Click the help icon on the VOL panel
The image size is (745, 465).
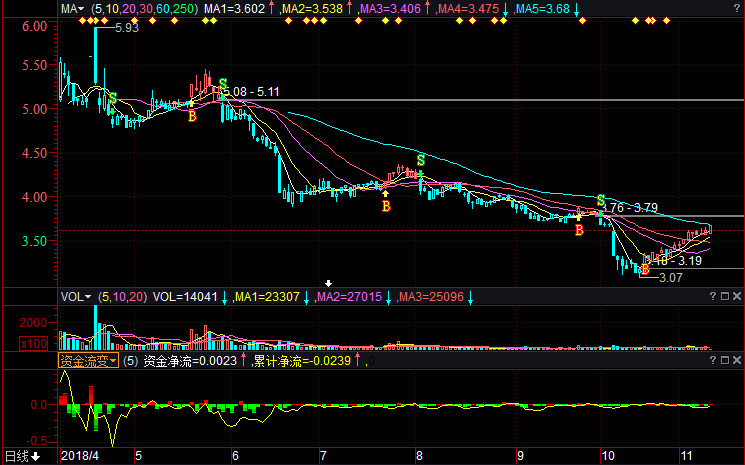tap(711, 297)
